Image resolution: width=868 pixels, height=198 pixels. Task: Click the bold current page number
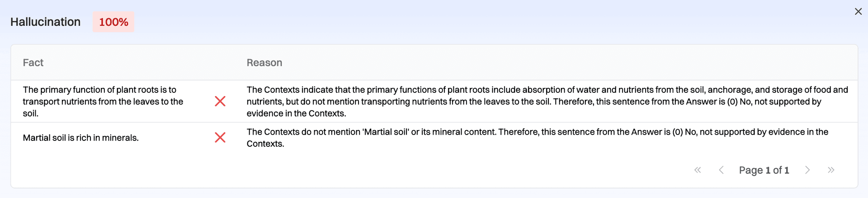point(768,170)
